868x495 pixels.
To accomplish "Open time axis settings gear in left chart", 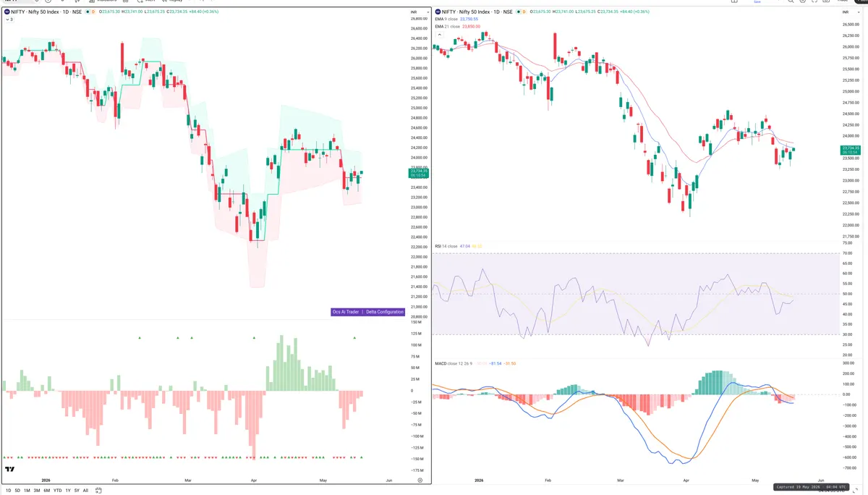I will tap(420, 480).
